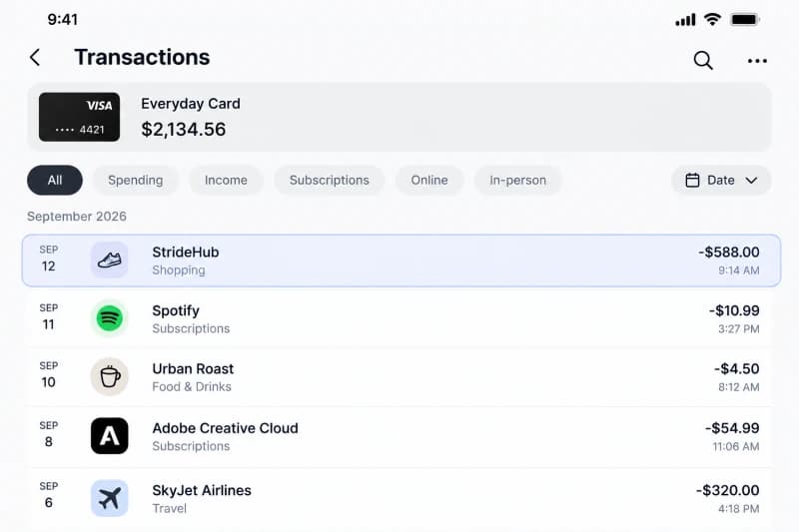
Task: Choose the In-person filter chip
Action: (x=517, y=181)
